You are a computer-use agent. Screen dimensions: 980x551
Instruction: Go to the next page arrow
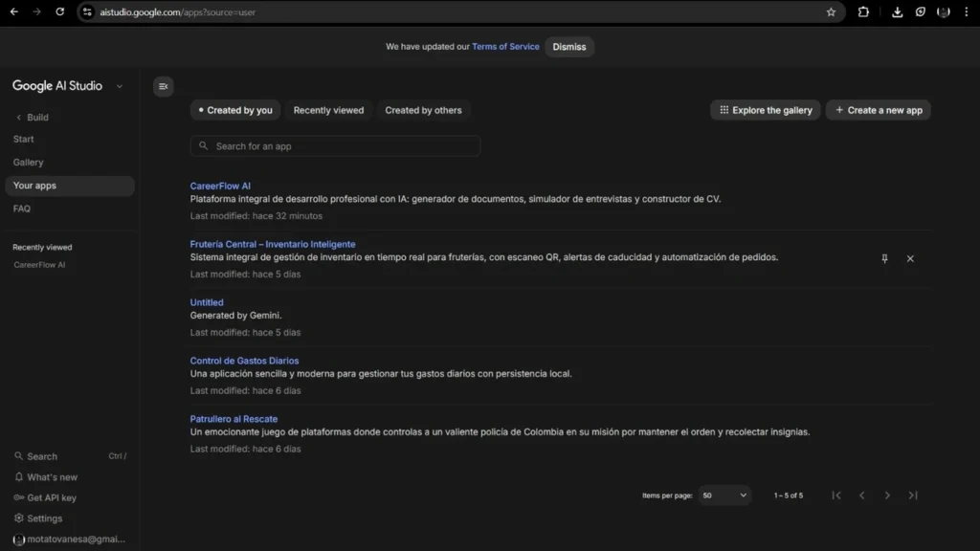coord(887,496)
